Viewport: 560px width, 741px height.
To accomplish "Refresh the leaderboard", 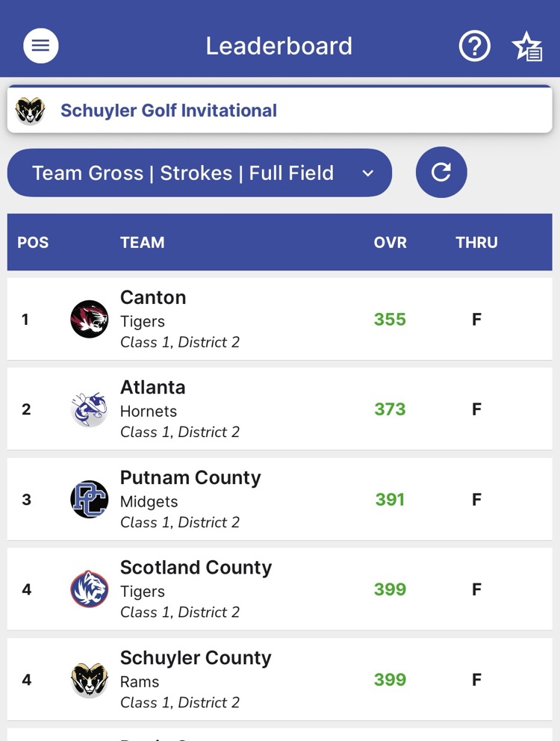I will pos(441,173).
